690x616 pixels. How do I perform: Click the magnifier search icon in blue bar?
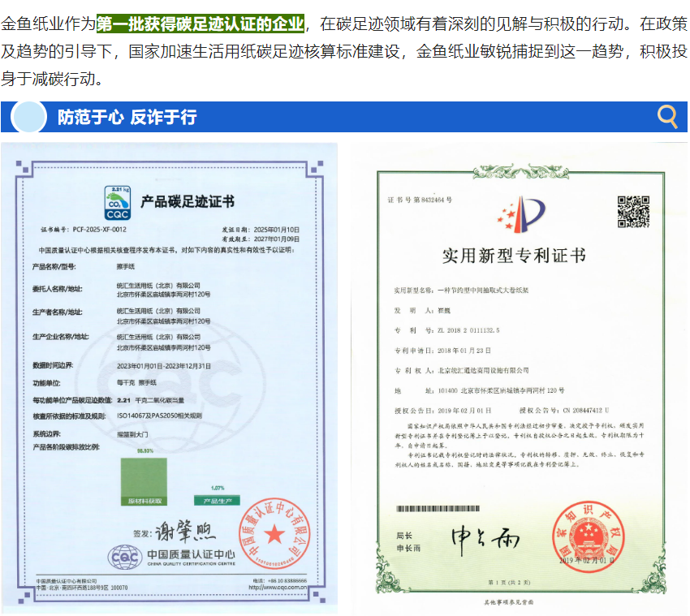point(667,117)
